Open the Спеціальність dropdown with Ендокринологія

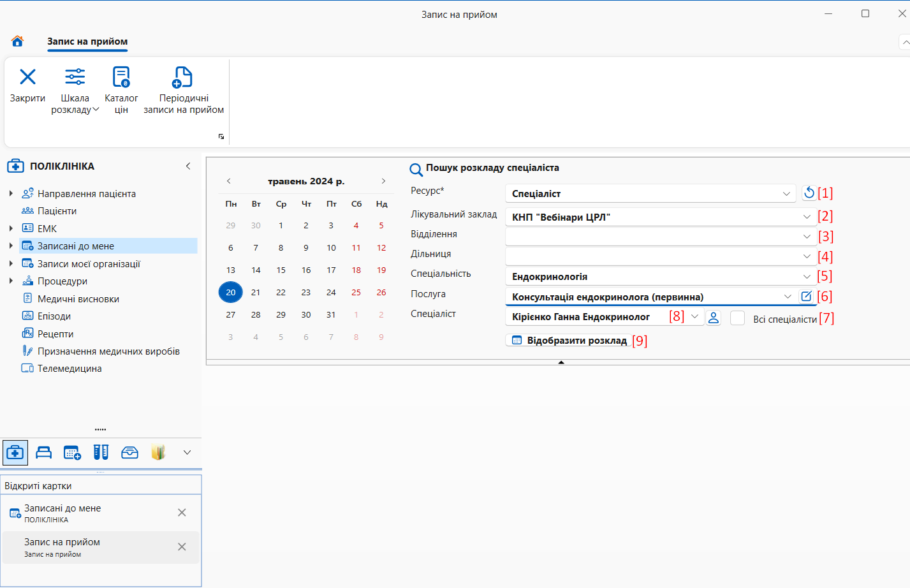[661, 277]
